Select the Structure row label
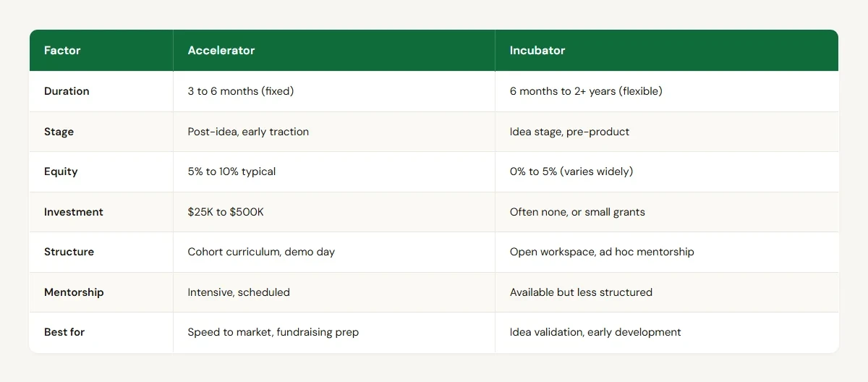This screenshot has height=382, width=868. [101, 252]
